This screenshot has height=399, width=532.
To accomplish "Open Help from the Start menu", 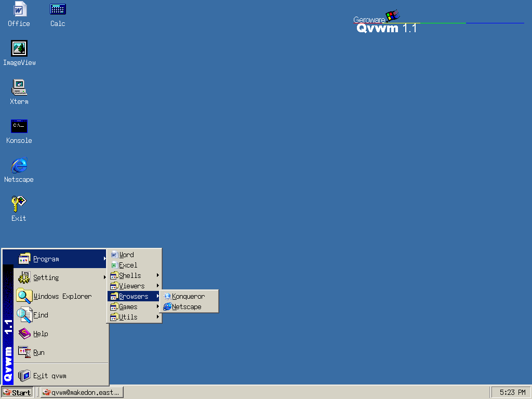I will pos(60,334).
